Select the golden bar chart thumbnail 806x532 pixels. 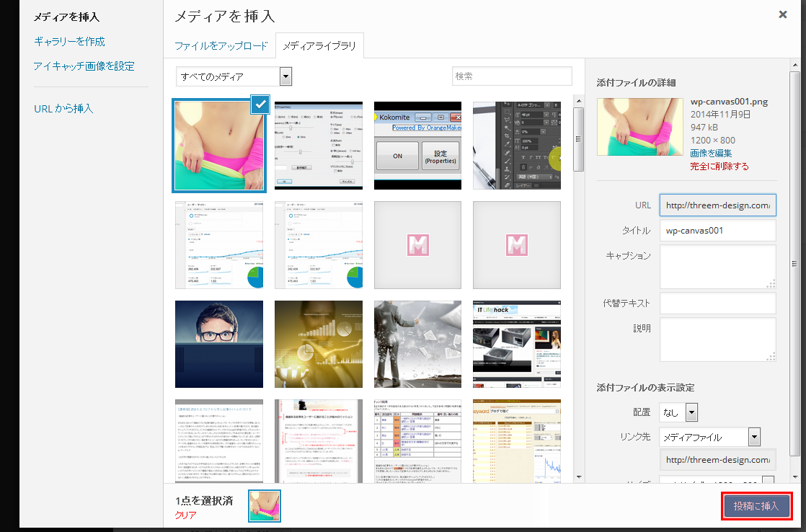click(x=319, y=345)
